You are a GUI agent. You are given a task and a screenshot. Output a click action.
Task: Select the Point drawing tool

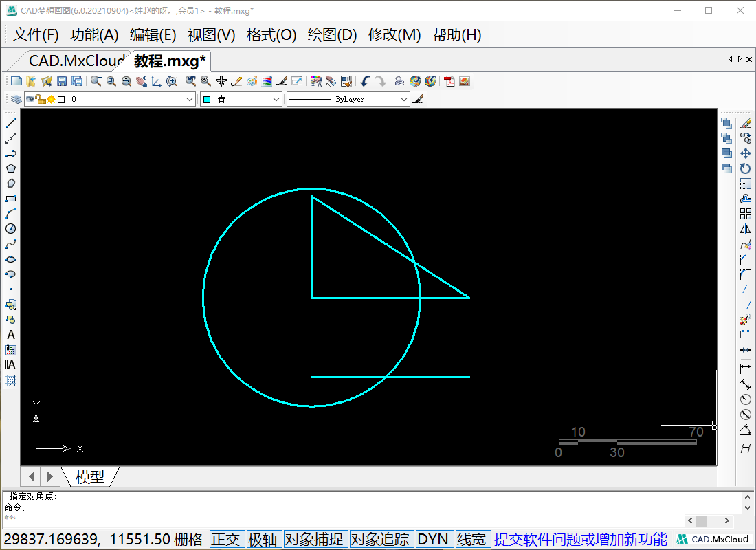(x=10, y=289)
